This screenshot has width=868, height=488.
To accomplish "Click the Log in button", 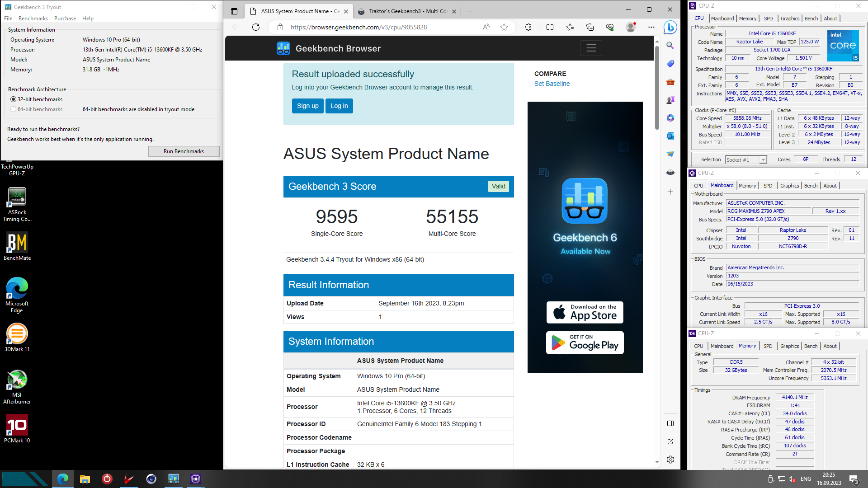I will [x=339, y=106].
